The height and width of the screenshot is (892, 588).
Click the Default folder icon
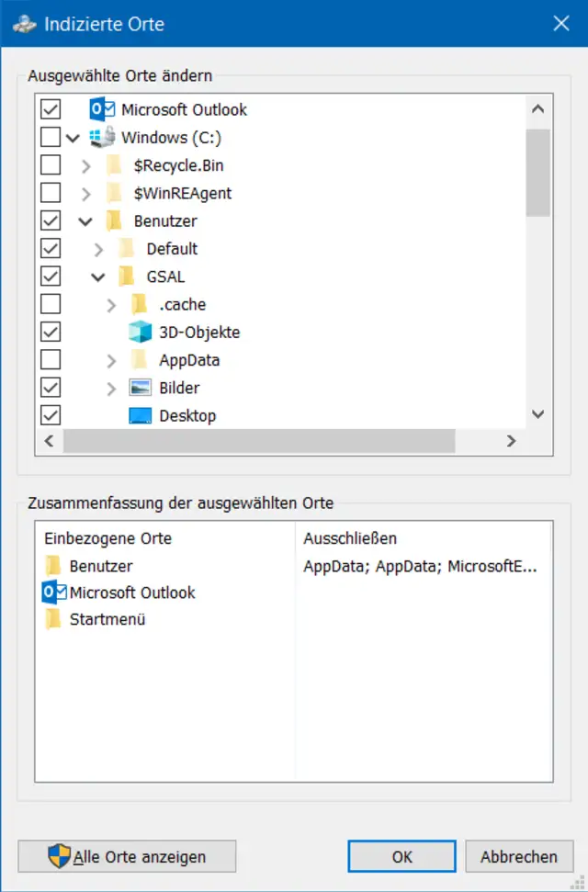(127, 249)
